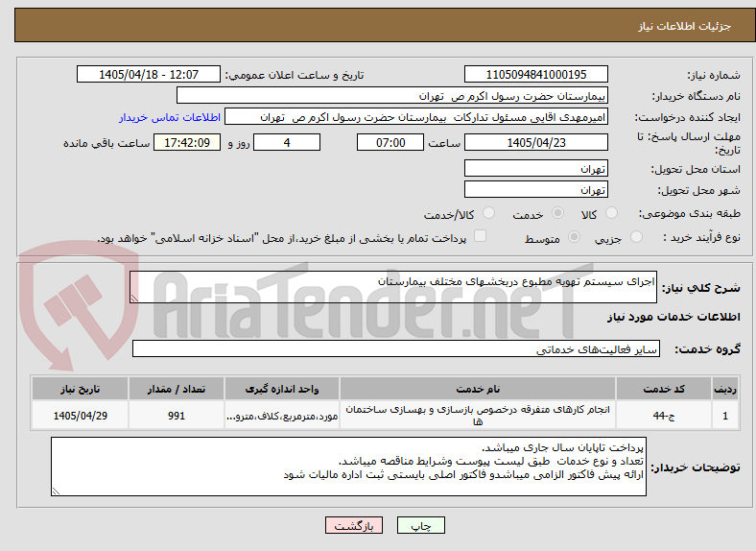The height and width of the screenshot is (551, 756).
Task: Open the اطلاعات تماس خریدار link
Action: [x=170, y=117]
